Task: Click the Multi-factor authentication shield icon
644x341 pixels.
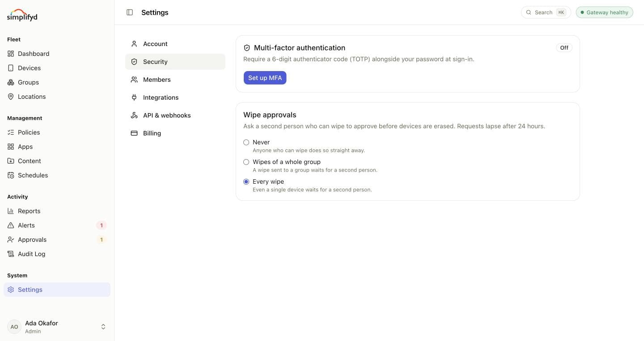Action: click(247, 48)
